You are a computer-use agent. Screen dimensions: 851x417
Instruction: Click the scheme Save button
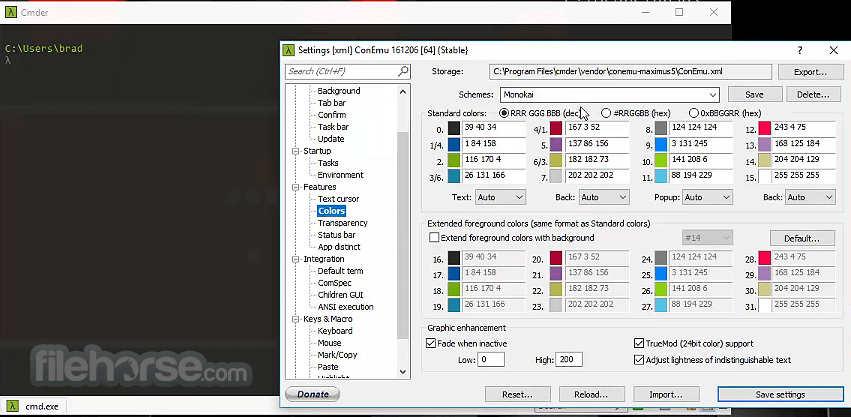pos(754,94)
